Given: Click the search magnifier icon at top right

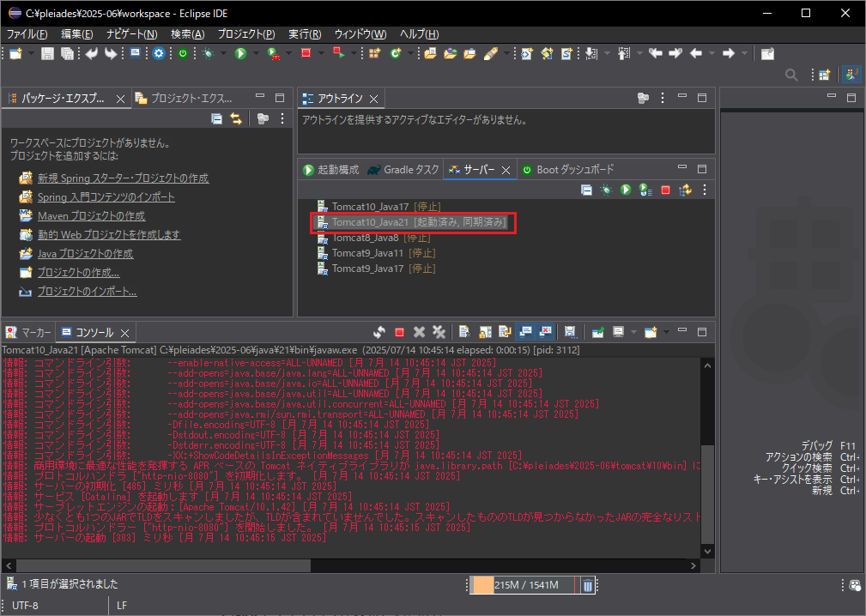Looking at the screenshot, I should [792, 75].
